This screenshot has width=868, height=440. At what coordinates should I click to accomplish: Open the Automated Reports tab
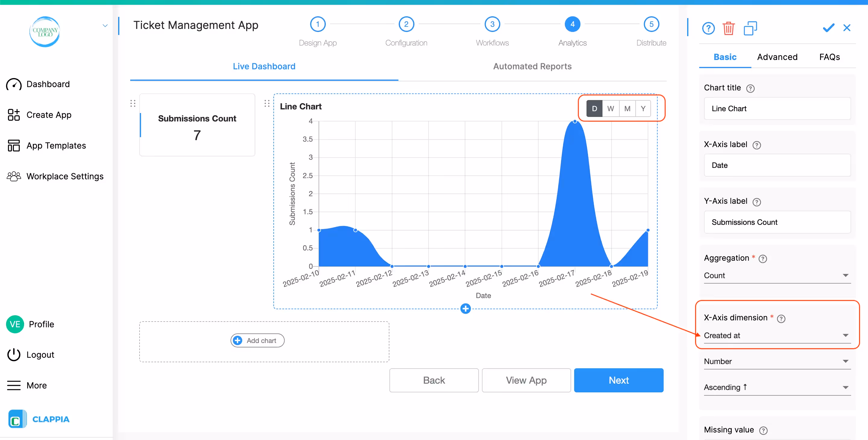(x=532, y=66)
